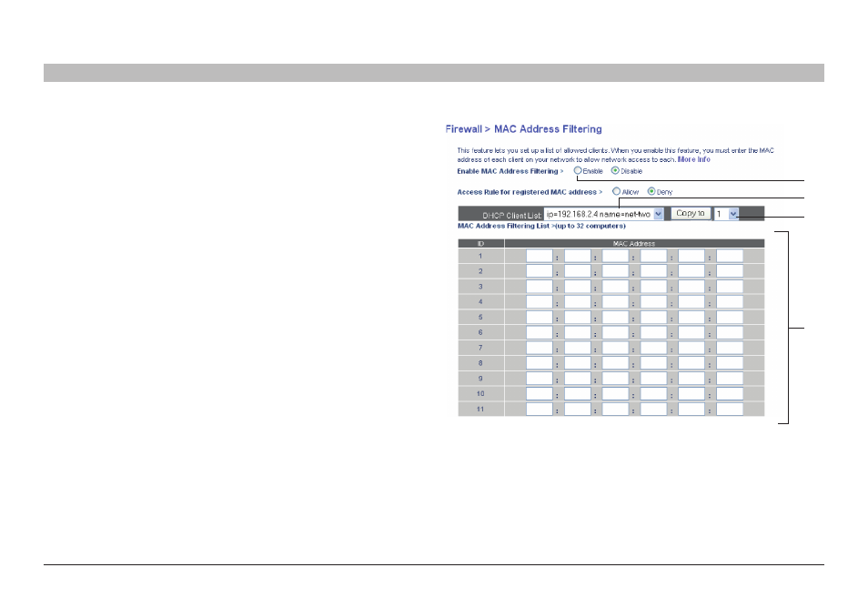Select the Enable radio for MAC filtering

[578, 170]
